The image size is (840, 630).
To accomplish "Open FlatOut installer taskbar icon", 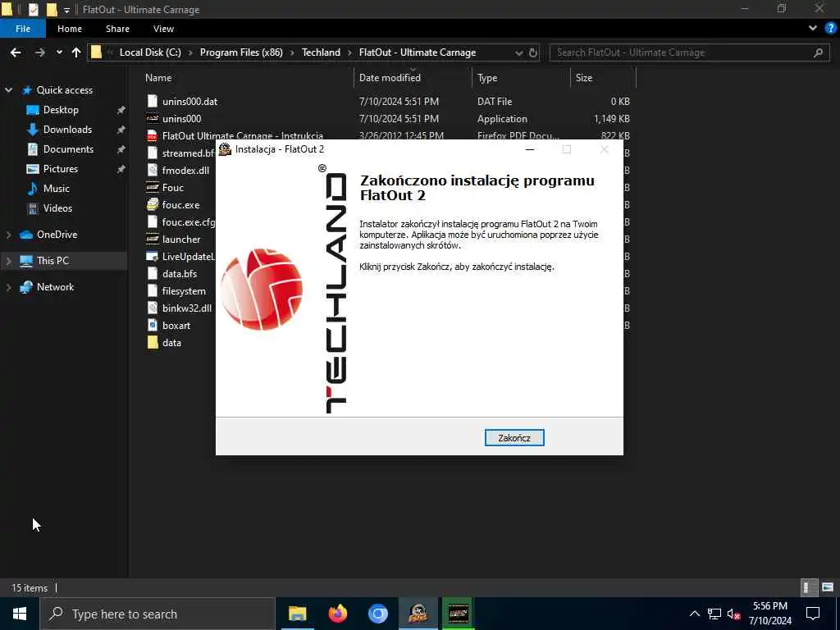I will coord(418,614).
